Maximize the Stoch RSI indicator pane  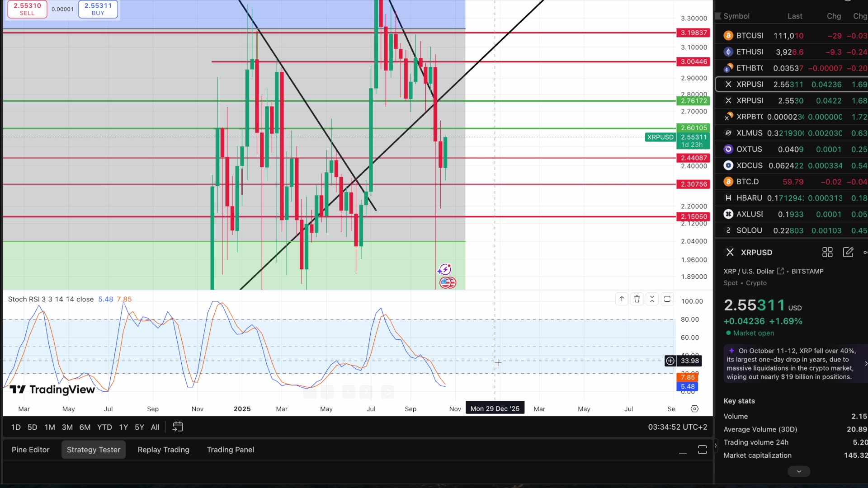click(667, 299)
